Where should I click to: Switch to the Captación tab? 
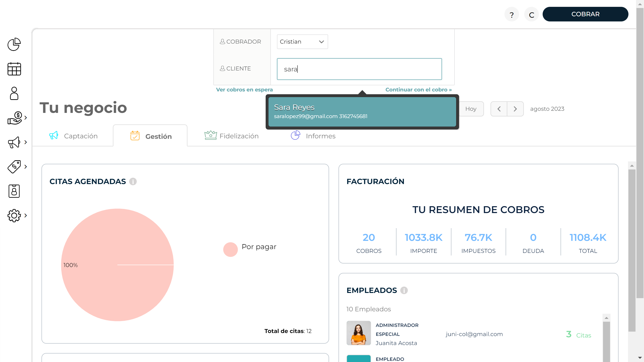(73, 136)
